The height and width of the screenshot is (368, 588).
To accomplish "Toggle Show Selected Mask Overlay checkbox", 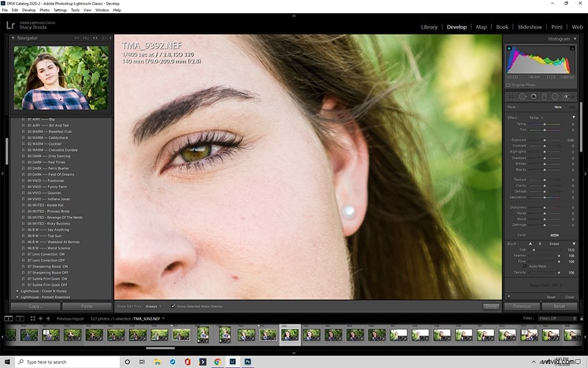I will [173, 306].
